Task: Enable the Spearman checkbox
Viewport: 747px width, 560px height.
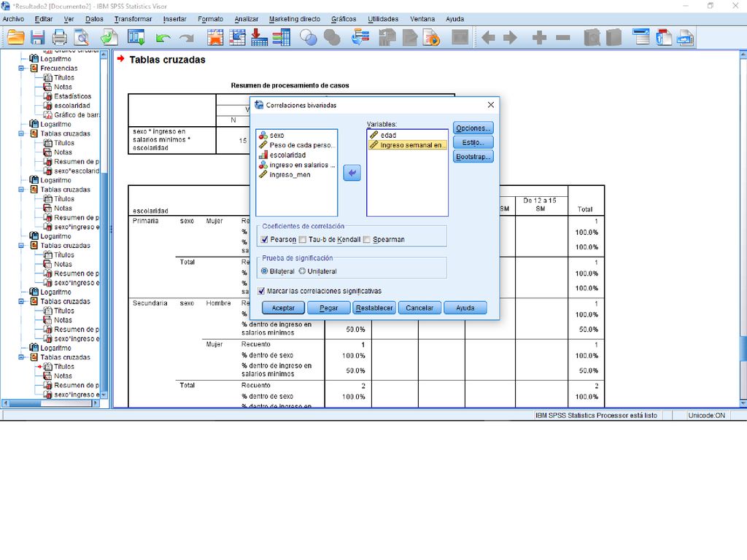Action: coord(366,239)
